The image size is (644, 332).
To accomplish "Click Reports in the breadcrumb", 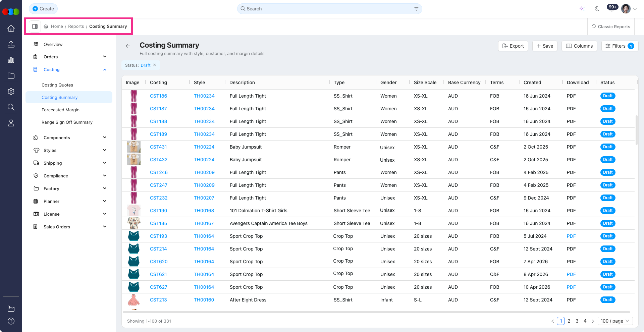I will click(x=76, y=26).
